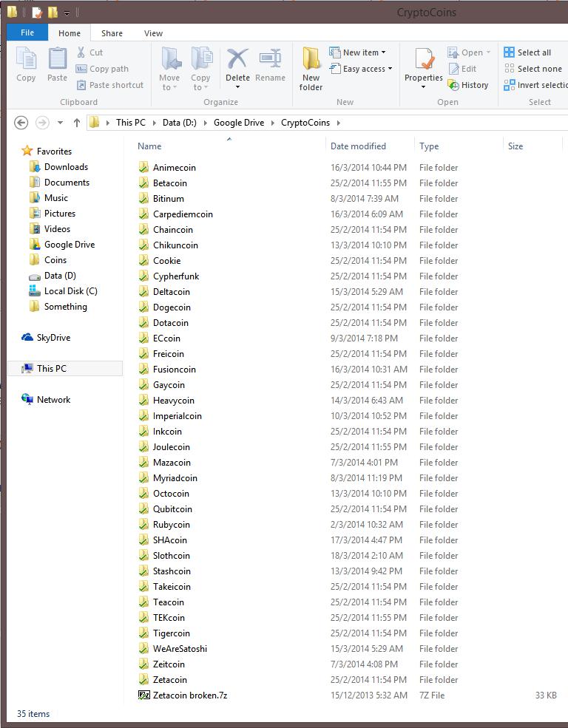
Task: Click the Up one level arrow
Action: [77, 123]
